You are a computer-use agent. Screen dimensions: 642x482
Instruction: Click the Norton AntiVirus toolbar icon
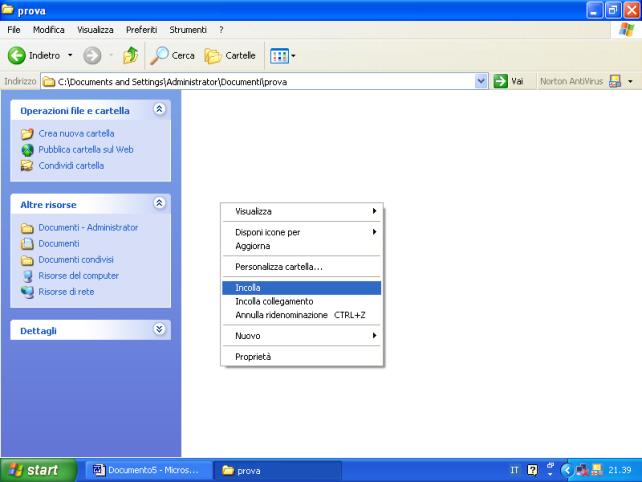tap(615, 81)
